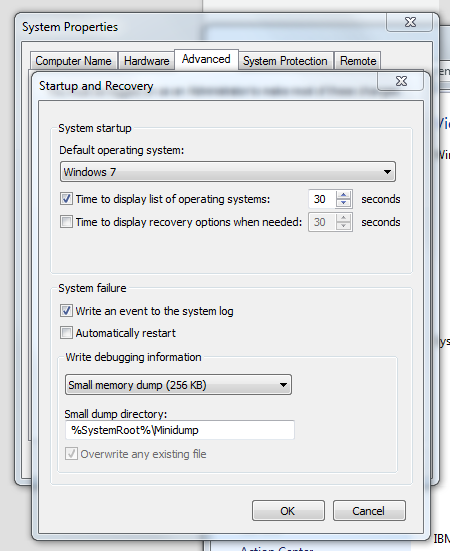
Task: Close the Startup and Recovery dialog
Action: [x=401, y=81]
